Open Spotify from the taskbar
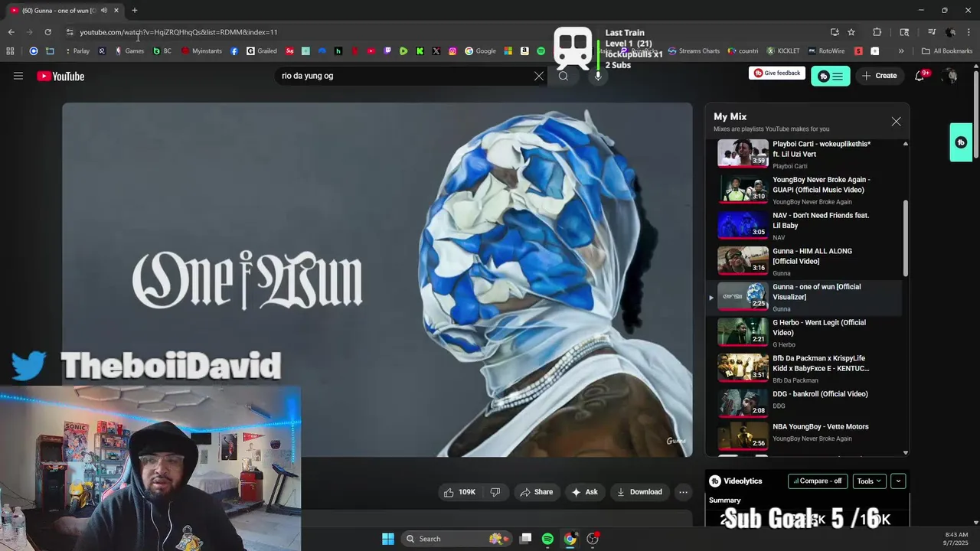 click(547, 539)
